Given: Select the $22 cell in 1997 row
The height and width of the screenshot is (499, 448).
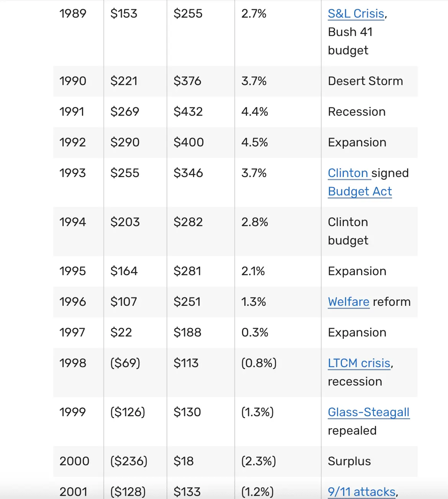Looking at the screenshot, I should click(x=121, y=333).
